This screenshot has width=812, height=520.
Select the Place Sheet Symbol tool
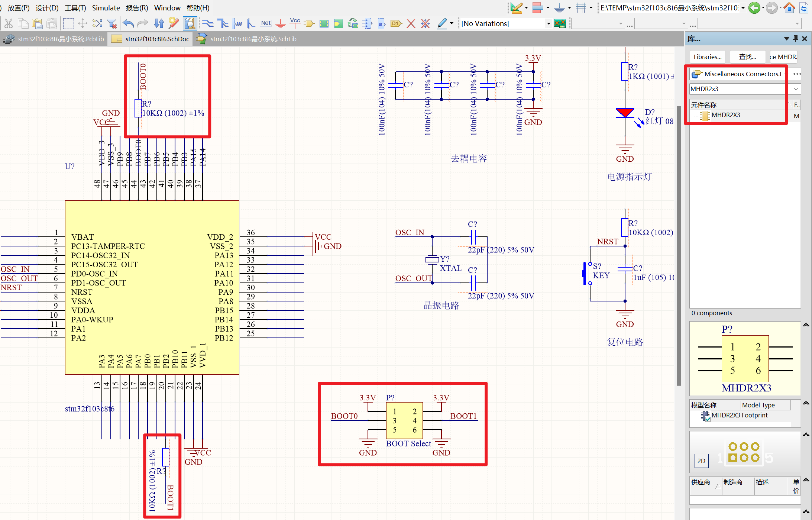[x=324, y=24]
